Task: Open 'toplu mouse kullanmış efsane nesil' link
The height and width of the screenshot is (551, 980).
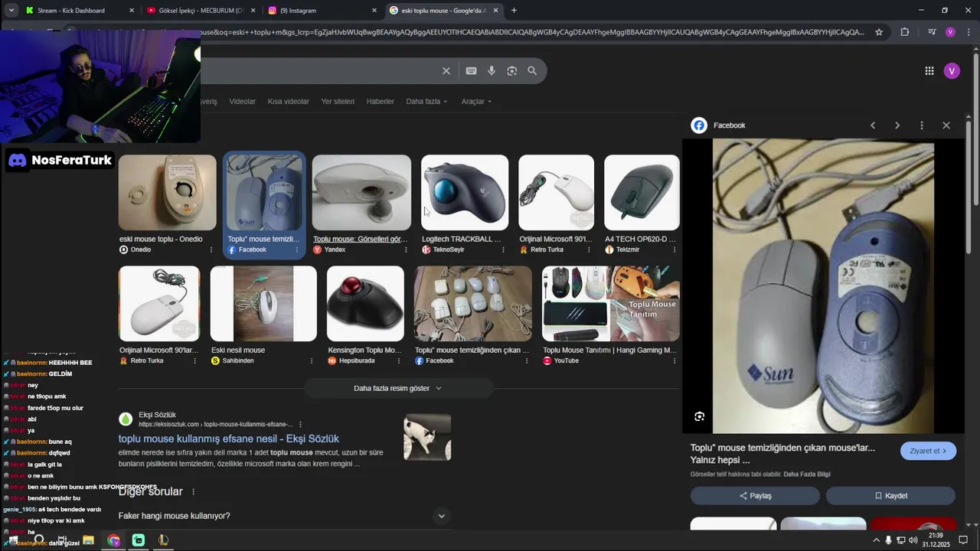Action: (228, 439)
